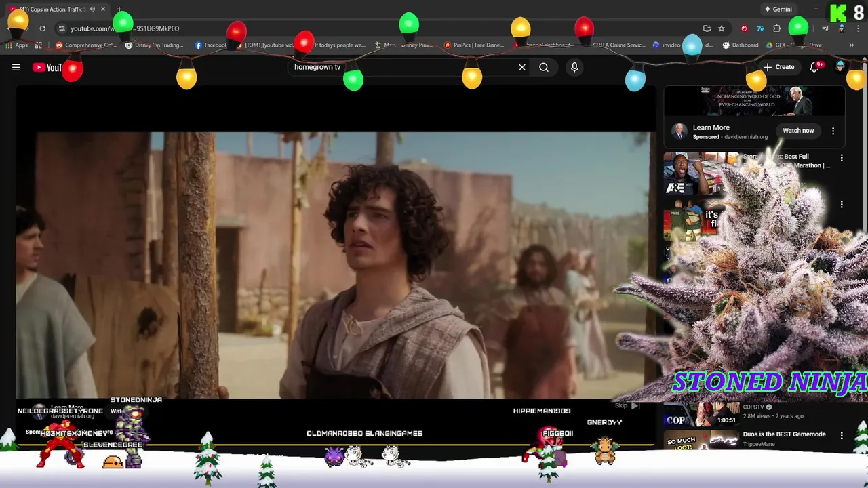Open COPSTV video thumbnail with 1:00:51
Viewport: 868px width, 488px height.
[x=701, y=413]
